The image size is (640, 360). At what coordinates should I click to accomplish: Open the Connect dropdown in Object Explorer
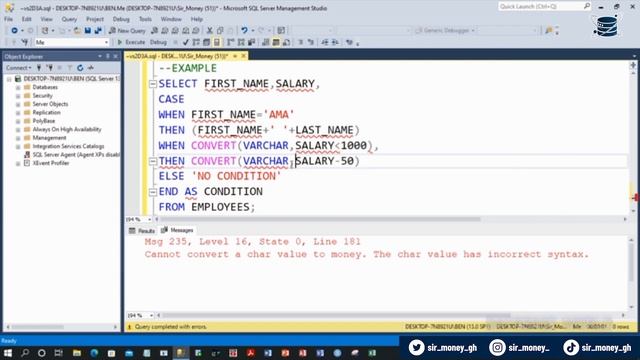[x=18, y=68]
